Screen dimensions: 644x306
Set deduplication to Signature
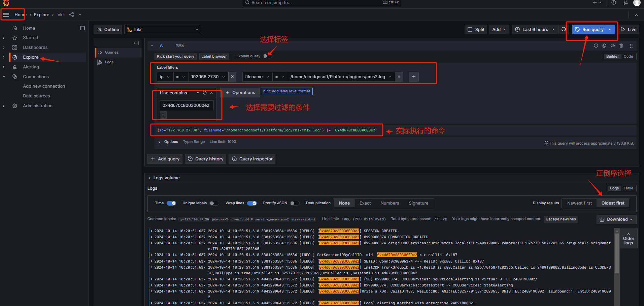tap(418, 203)
